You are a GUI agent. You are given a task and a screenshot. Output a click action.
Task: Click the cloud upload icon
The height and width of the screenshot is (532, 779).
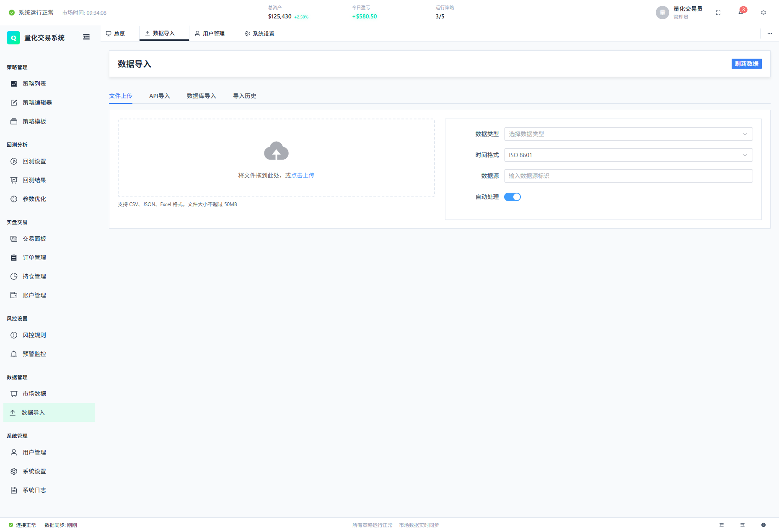click(276, 151)
